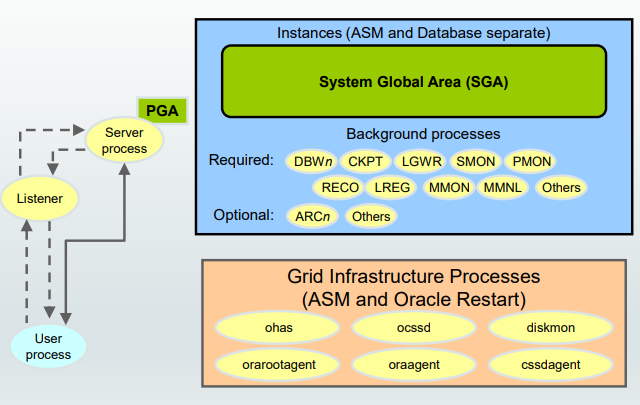Select the orarootagent process oval
Screen dimensions: 640x405
278,365
